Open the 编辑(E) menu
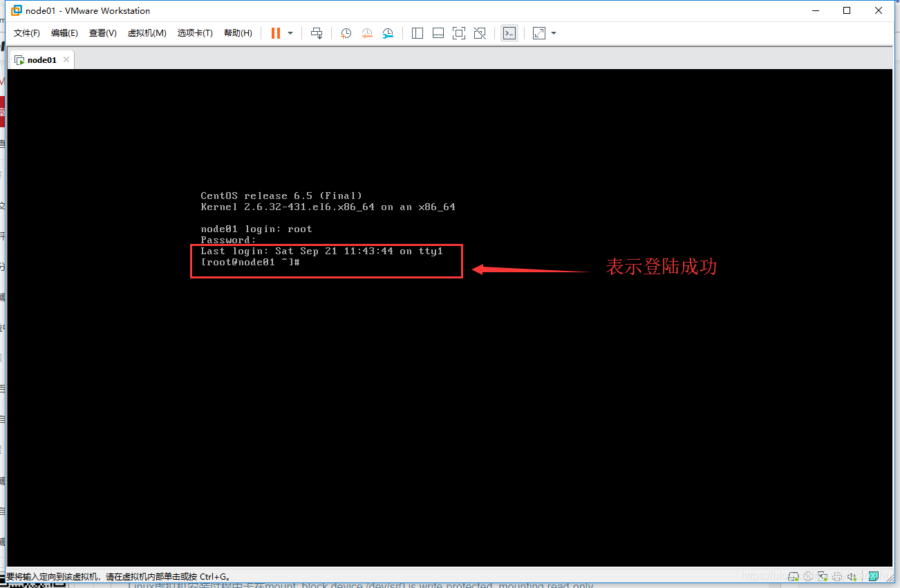Viewport: 900px width, 588px height. pyautogui.click(x=64, y=33)
